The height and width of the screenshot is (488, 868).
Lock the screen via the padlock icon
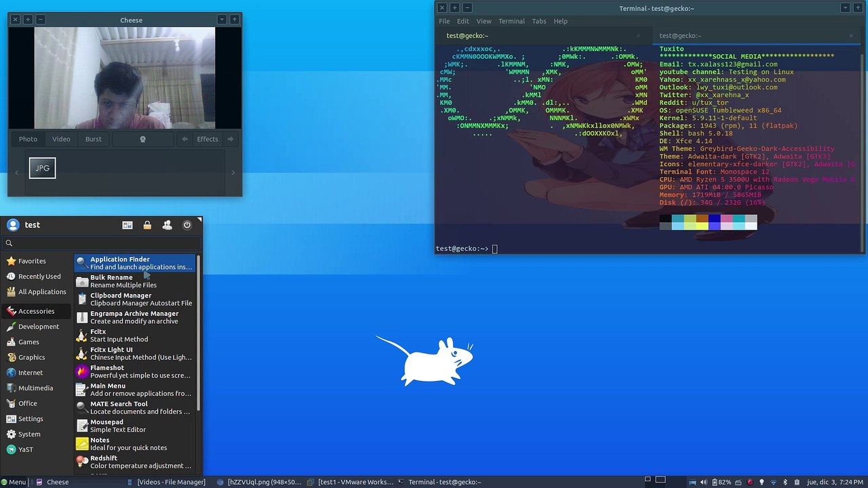tap(147, 225)
